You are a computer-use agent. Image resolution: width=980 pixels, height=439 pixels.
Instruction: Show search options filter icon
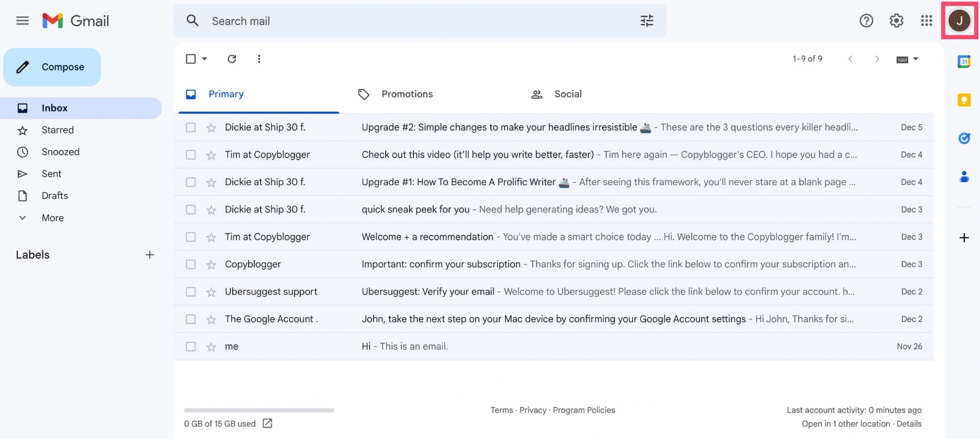(x=647, y=21)
